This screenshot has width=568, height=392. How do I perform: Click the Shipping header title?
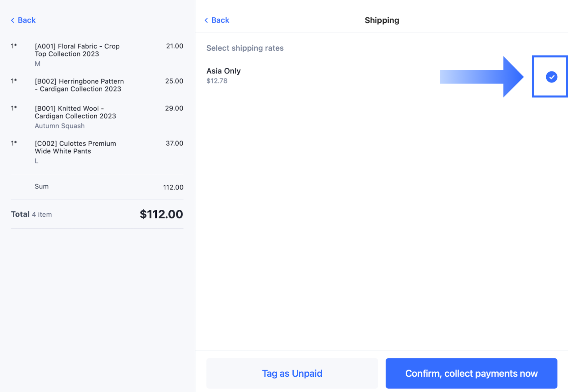pyautogui.click(x=382, y=20)
